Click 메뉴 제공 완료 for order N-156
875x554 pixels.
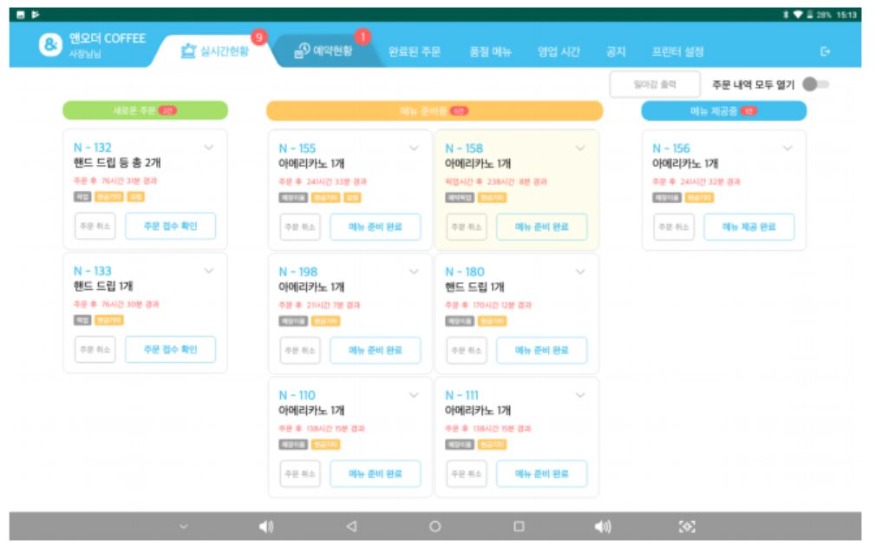point(748,227)
